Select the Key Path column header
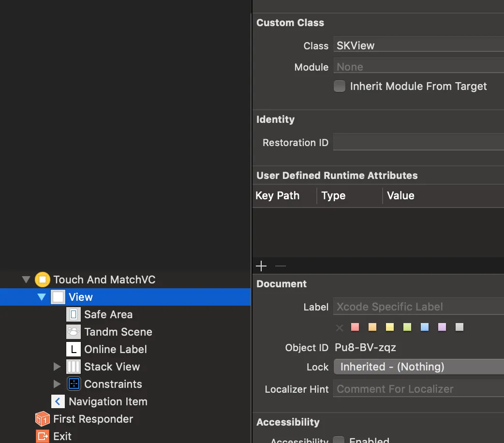The width and height of the screenshot is (504, 443). [278, 196]
